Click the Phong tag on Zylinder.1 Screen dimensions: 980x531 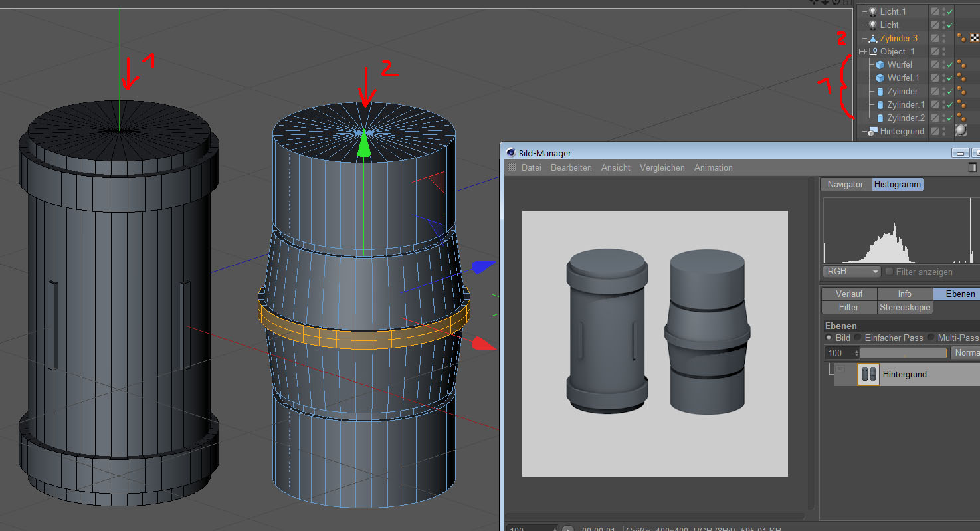click(x=961, y=105)
